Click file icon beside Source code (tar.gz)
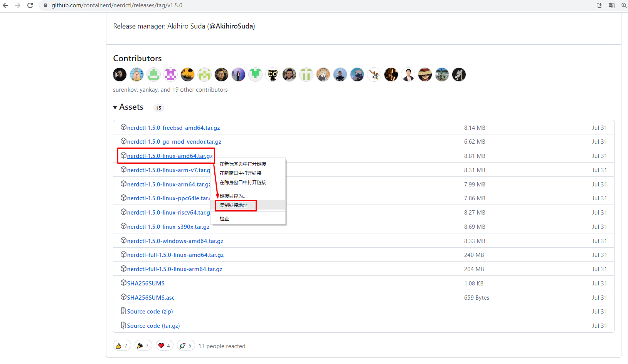 (123, 325)
